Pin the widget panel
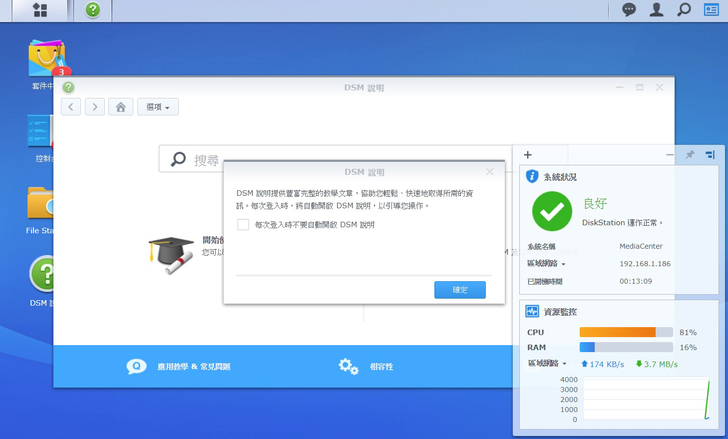This screenshot has height=439, width=728. 690,155
